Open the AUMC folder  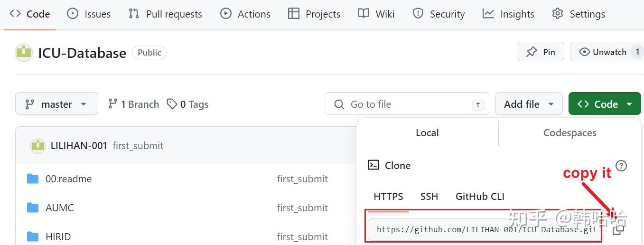click(59, 208)
